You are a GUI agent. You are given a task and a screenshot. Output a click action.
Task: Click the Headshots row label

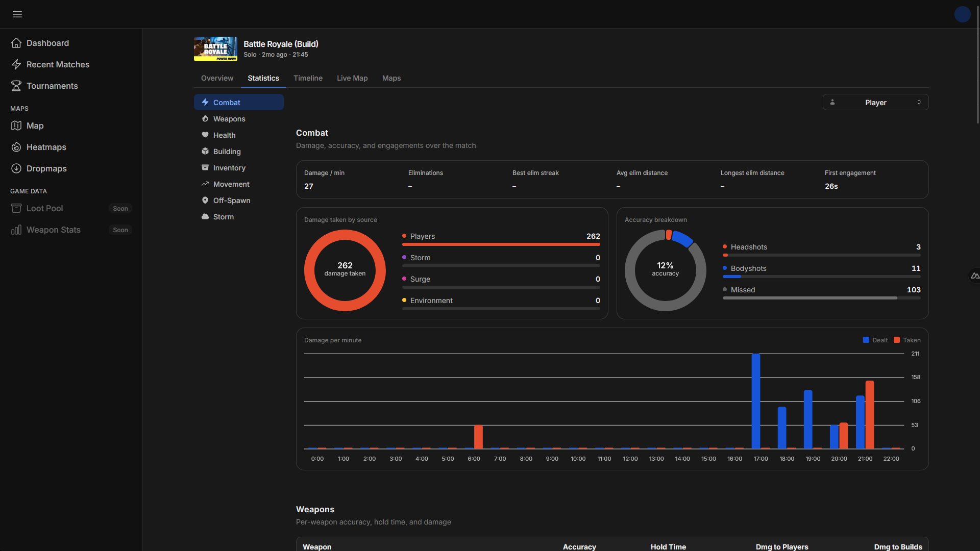coord(749,247)
